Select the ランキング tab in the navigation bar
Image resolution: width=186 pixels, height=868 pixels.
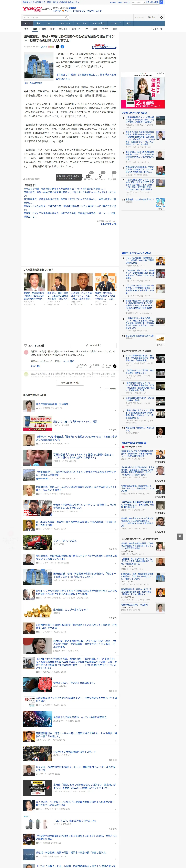coord(115,23)
